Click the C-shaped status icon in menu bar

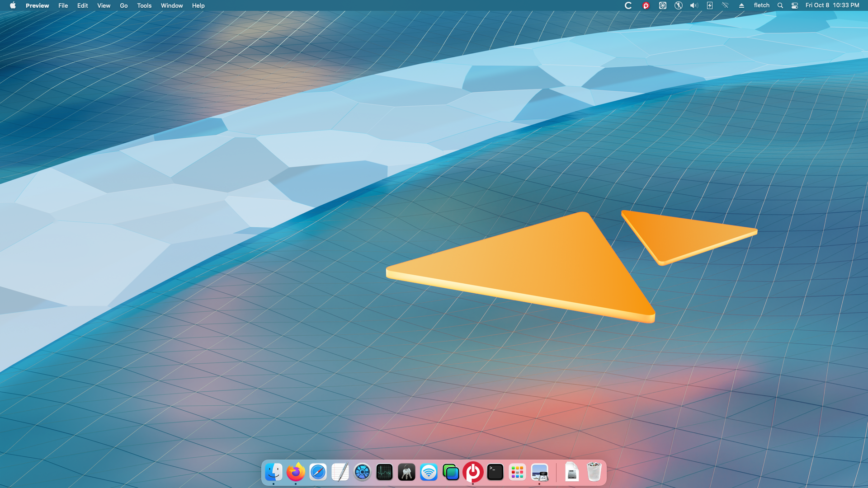click(628, 5)
